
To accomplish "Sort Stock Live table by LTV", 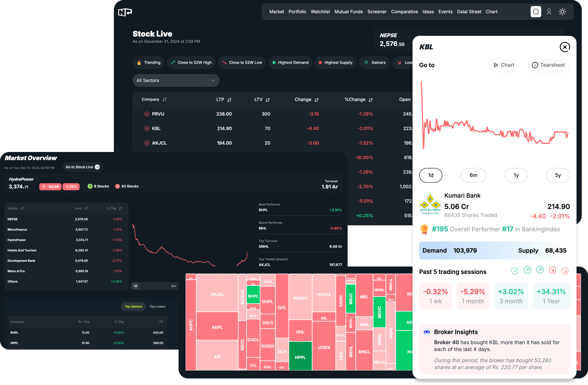I will pos(267,100).
